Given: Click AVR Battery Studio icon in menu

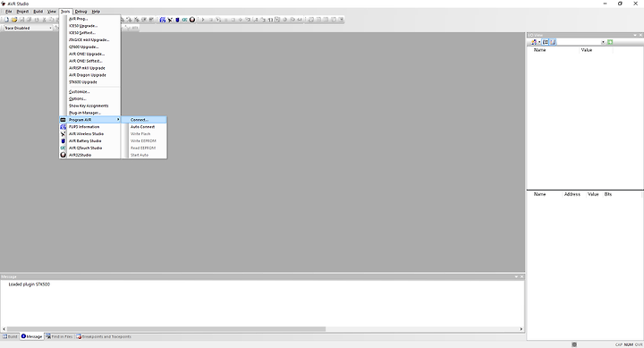Looking at the screenshot, I should pos(63,141).
